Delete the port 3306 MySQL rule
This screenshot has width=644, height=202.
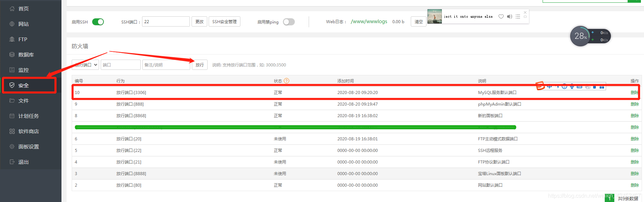coord(634,93)
